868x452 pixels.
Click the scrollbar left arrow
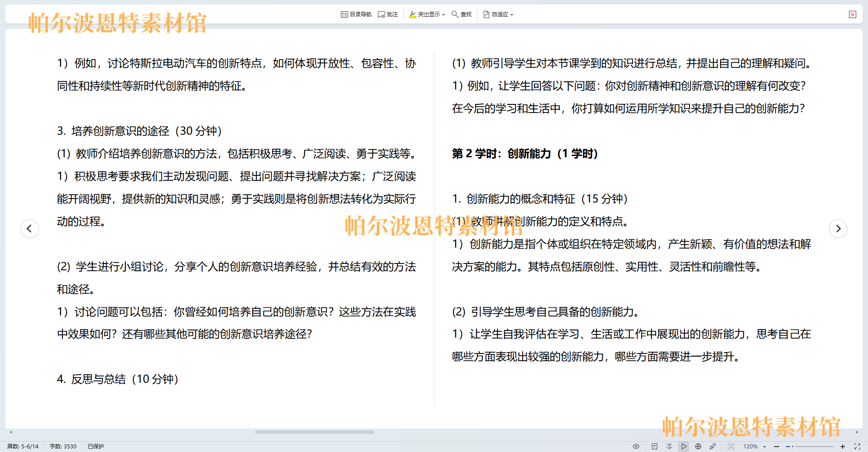(x=11, y=432)
